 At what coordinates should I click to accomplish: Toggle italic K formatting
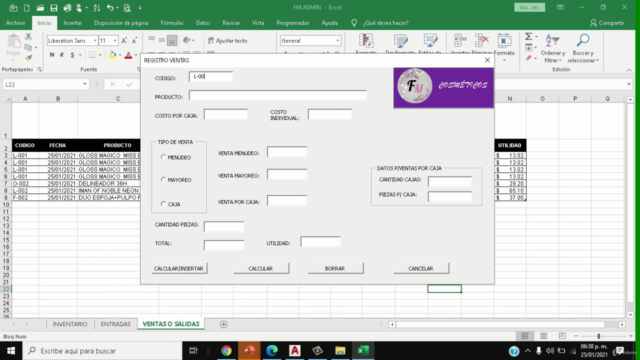62,55
